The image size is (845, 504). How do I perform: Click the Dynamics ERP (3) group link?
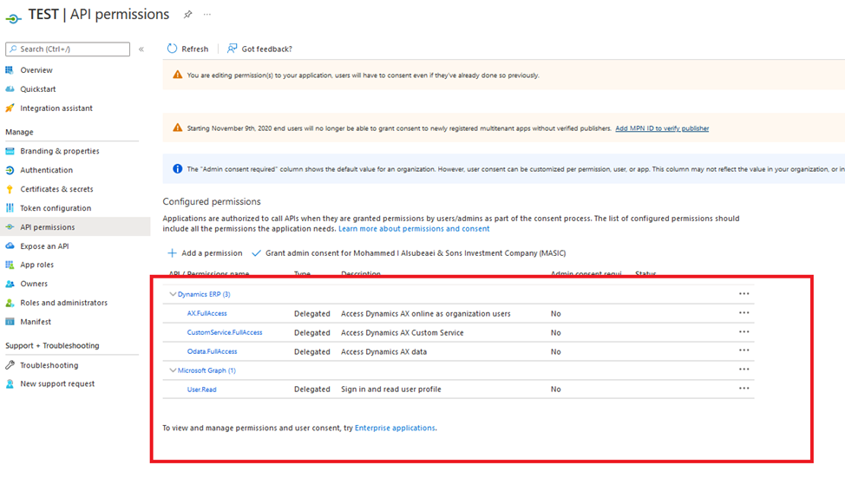click(x=204, y=294)
